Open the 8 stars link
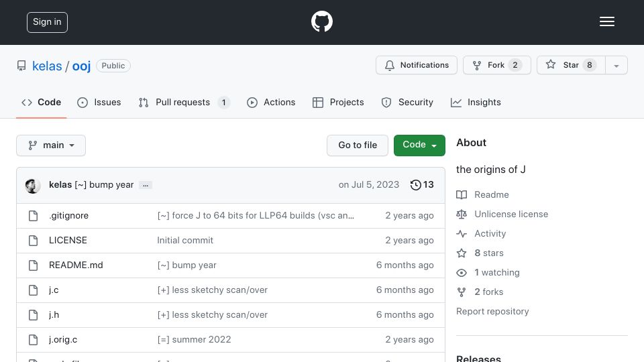Screen dimensions: 644x362 (489, 253)
